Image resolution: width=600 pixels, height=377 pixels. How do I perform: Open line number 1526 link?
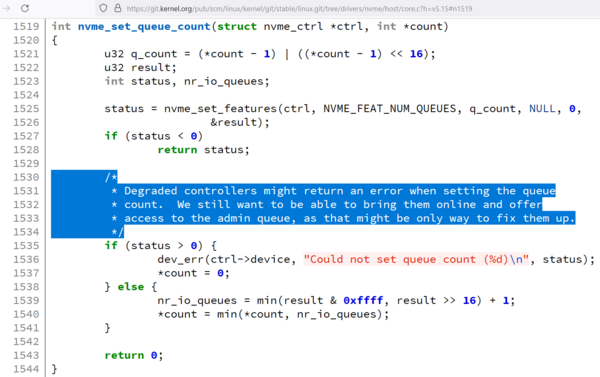[26, 122]
